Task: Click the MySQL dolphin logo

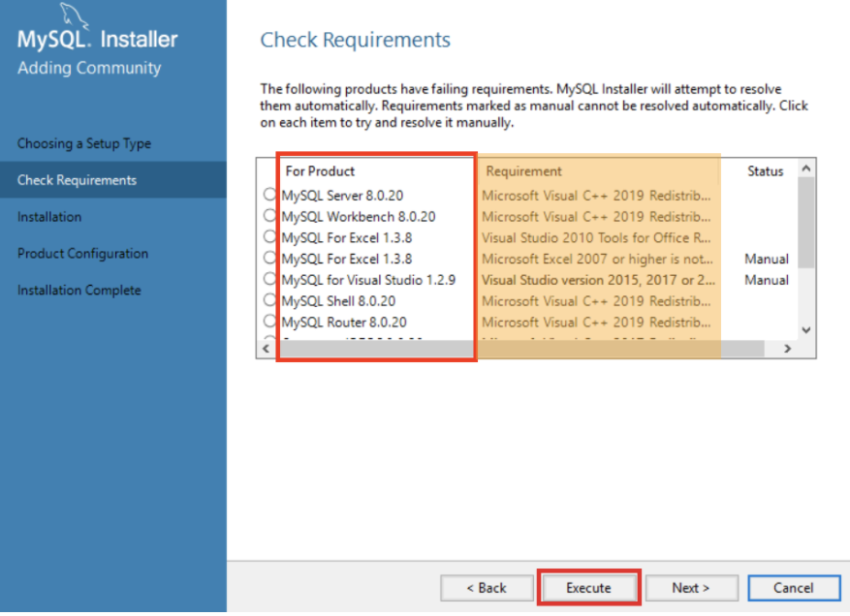Action: (74, 15)
